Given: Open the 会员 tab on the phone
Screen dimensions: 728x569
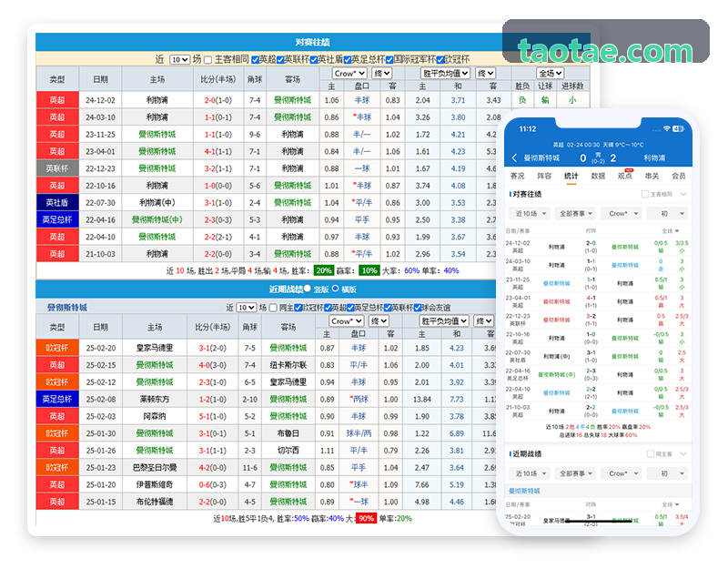Looking at the screenshot, I should (678, 176).
